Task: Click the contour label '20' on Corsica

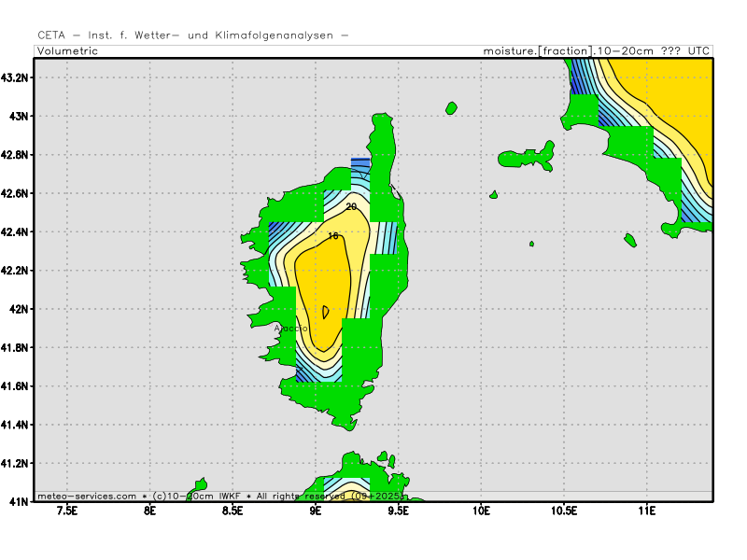Action: [351, 206]
